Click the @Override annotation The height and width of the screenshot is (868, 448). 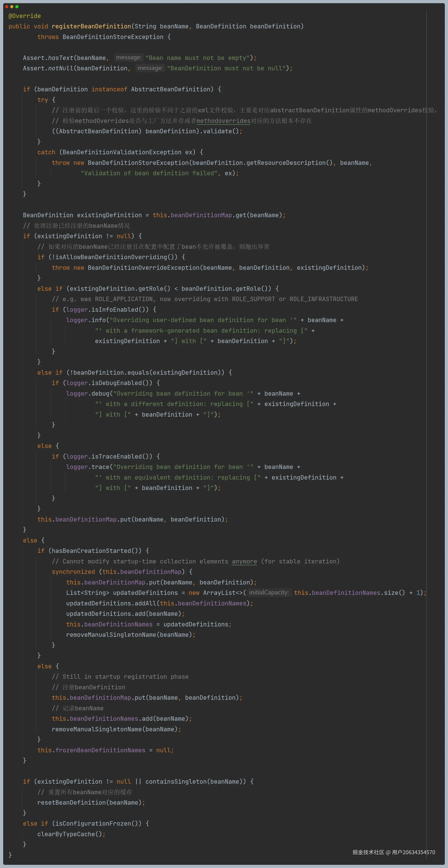click(x=24, y=16)
